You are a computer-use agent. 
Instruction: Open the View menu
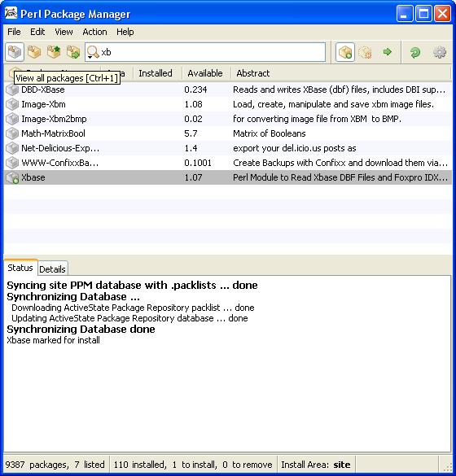click(x=64, y=32)
